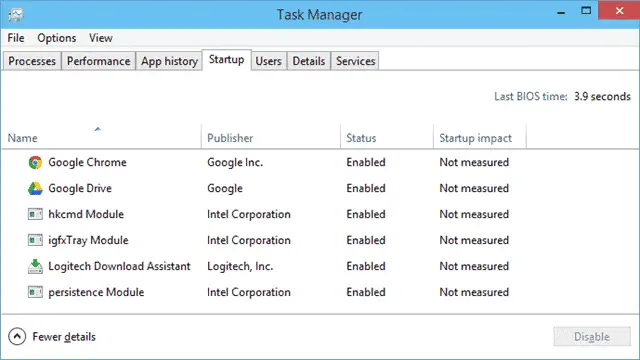The width and height of the screenshot is (640, 360).
Task: Click Not measured impact for igfxTray Module
Action: 474,240
